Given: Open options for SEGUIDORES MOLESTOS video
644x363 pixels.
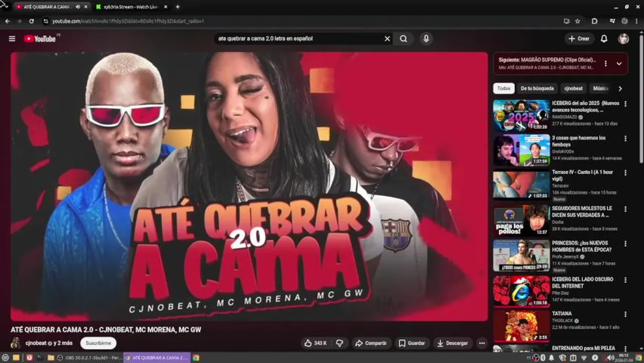Looking at the screenshot, I should [x=625, y=209].
